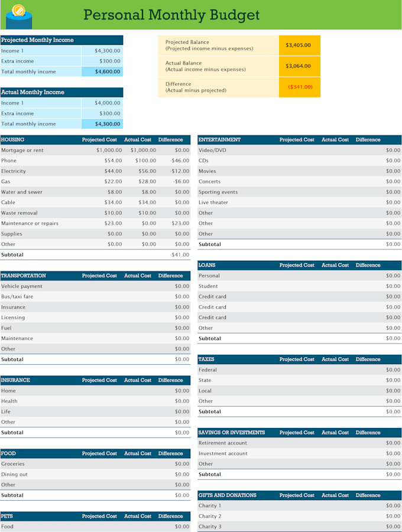Select Housing subtotal -$41.00
Image resolution: width=402 pixels, height=532 pixels.
(x=180, y=255)
